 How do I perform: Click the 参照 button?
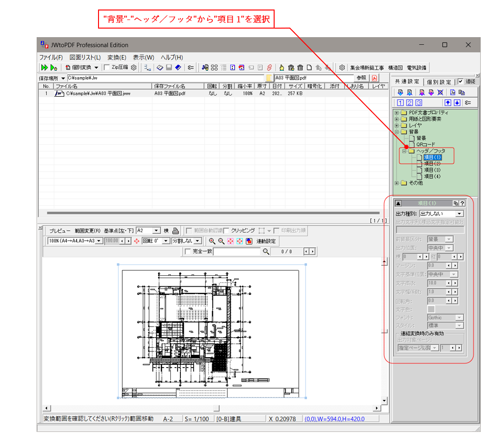(363, 78)
